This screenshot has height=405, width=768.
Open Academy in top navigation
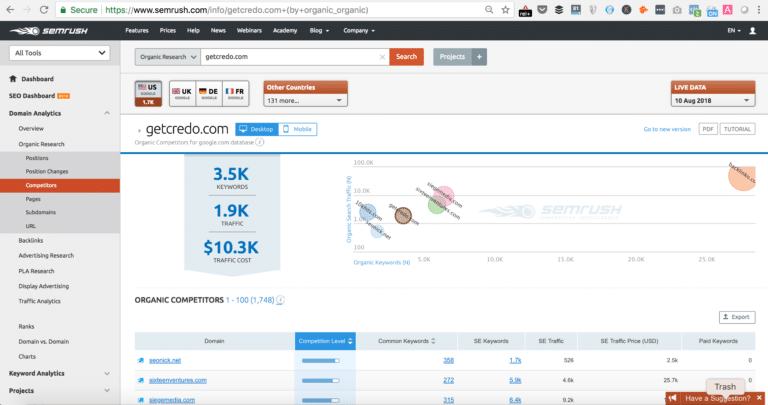pos(285,30)
